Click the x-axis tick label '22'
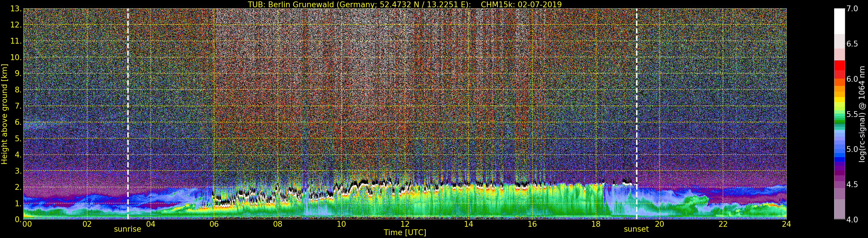 (723, 224)
